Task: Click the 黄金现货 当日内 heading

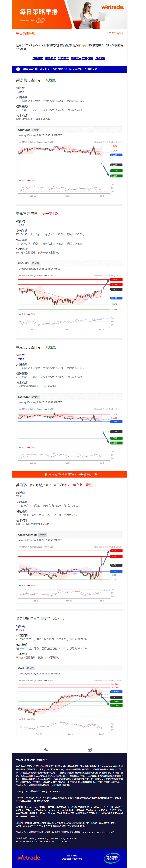Action: (40, 618)
